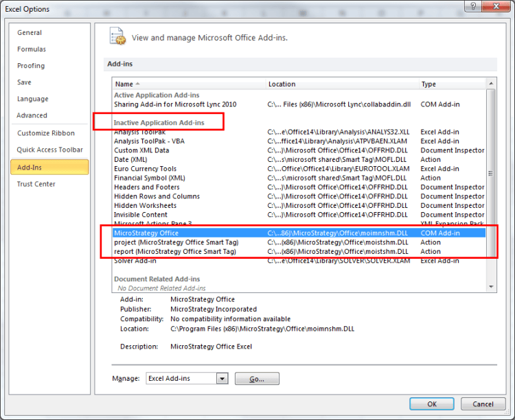Select Customize Ribbon in sidebar
The image size is (515, 420).
click(x=46, y=133)
